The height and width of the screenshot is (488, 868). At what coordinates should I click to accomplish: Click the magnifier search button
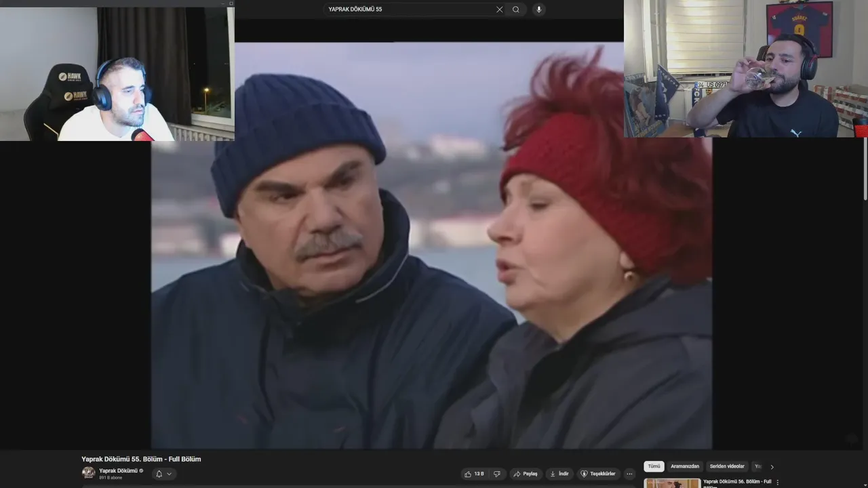[516, 9]
